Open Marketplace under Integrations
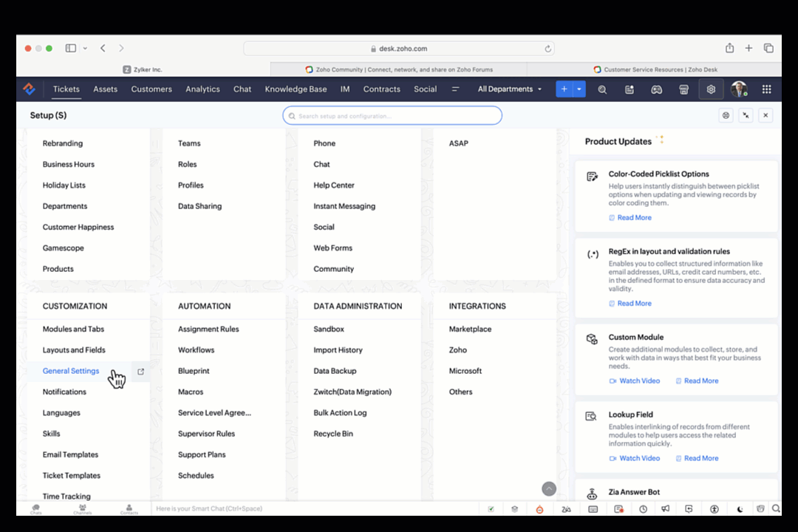Viewport: 798px width, 532px height. 470,330
